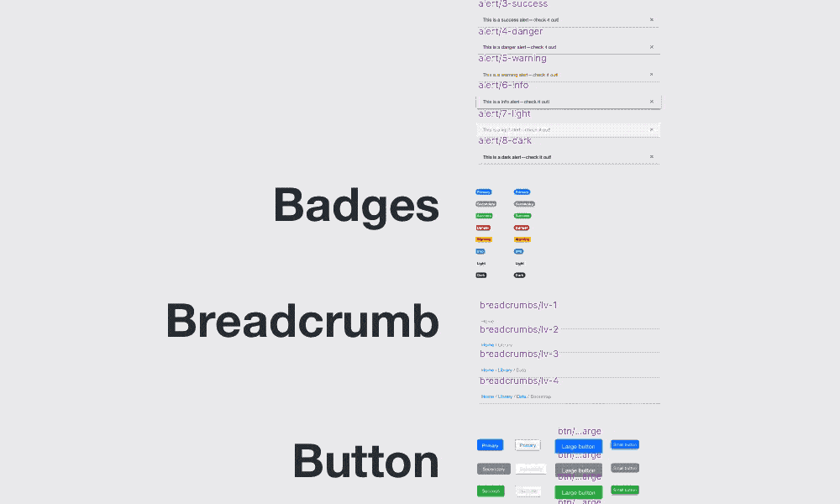
Task: Click the gray Small button
Action: (x=625, y=468)
